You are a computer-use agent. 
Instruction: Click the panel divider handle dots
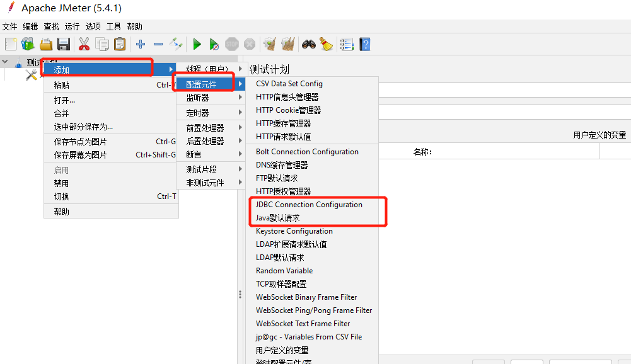coord(240,295)
